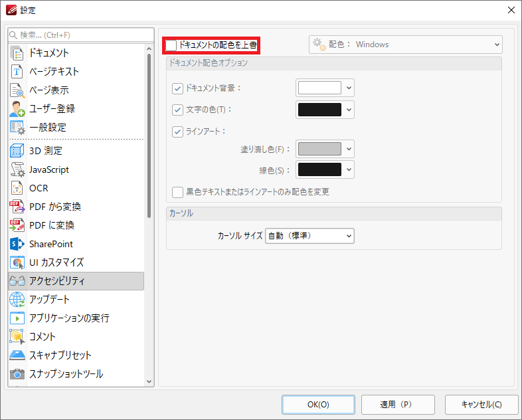The width and height of the screenshot is (522, 420).
Task: Click the scrollbar down arrow
Action: point(149,381)
